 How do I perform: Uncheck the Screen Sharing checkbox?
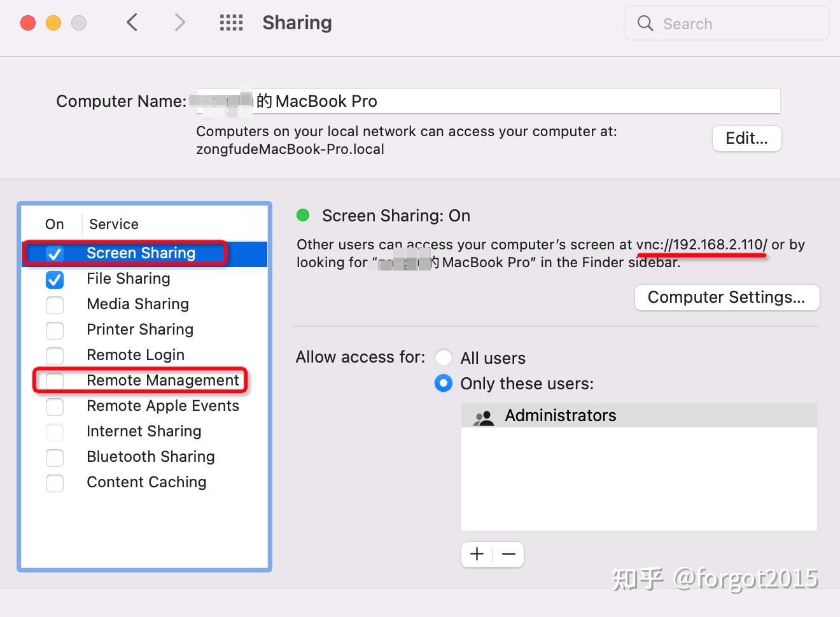(55, 254)
